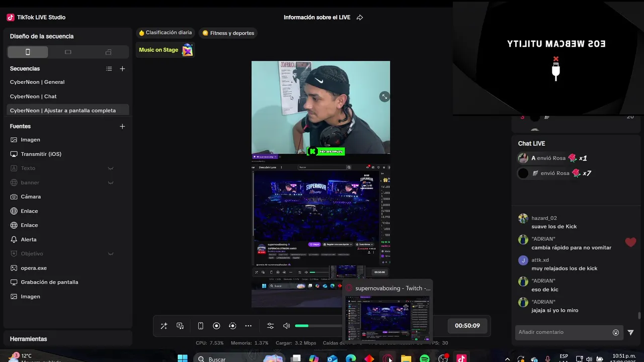Open the media music tool icon
Viewport: 644px width, 362px height.
[x=180, y=326]
